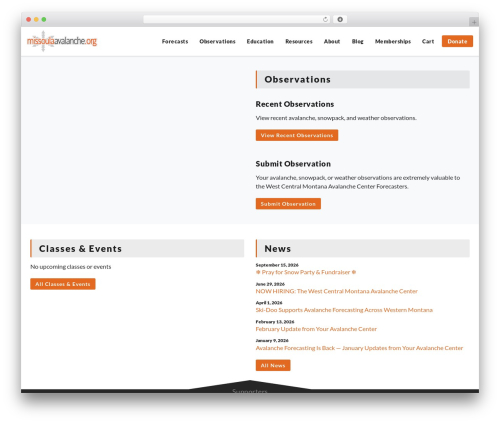Open February Update from Your Avalanche Center
The width and height of the screenshot is (500, 423).
(x=316, y=329)
